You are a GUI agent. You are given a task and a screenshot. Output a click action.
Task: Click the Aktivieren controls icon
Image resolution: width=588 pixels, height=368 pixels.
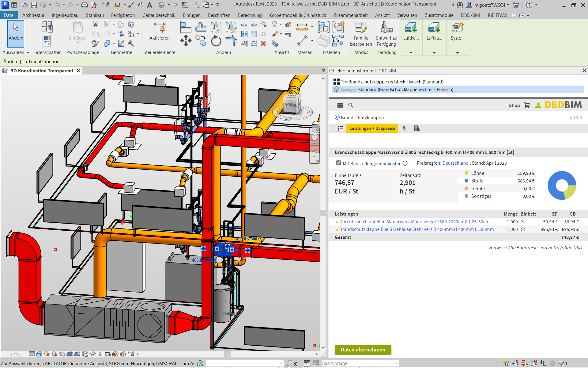click(159, 27)
